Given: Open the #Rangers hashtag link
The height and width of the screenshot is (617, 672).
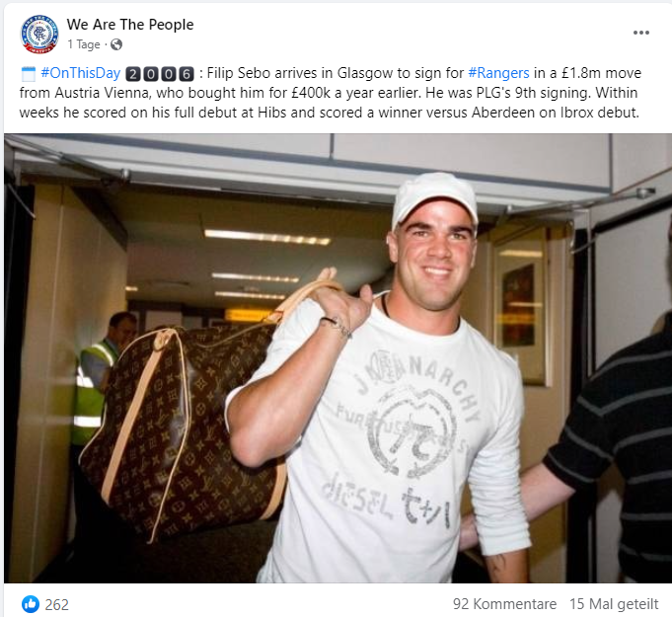Looking at the screenshot, I should point(498,73).
